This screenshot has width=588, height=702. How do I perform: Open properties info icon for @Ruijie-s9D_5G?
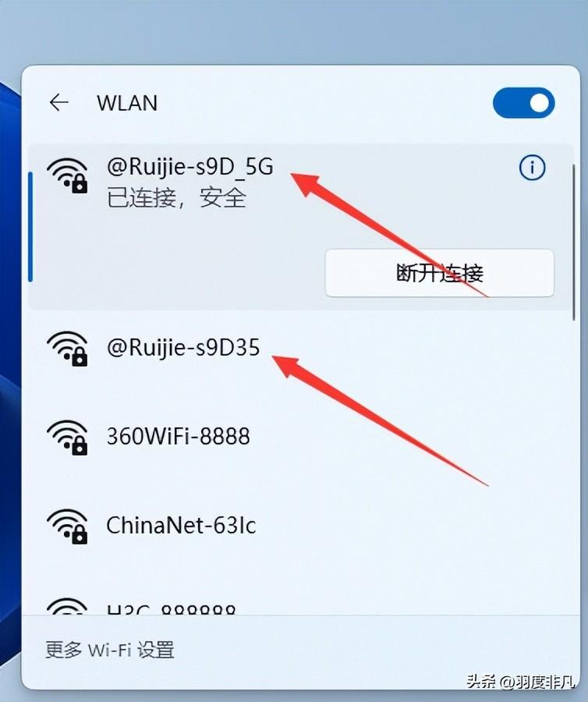(x=532, y=168)
